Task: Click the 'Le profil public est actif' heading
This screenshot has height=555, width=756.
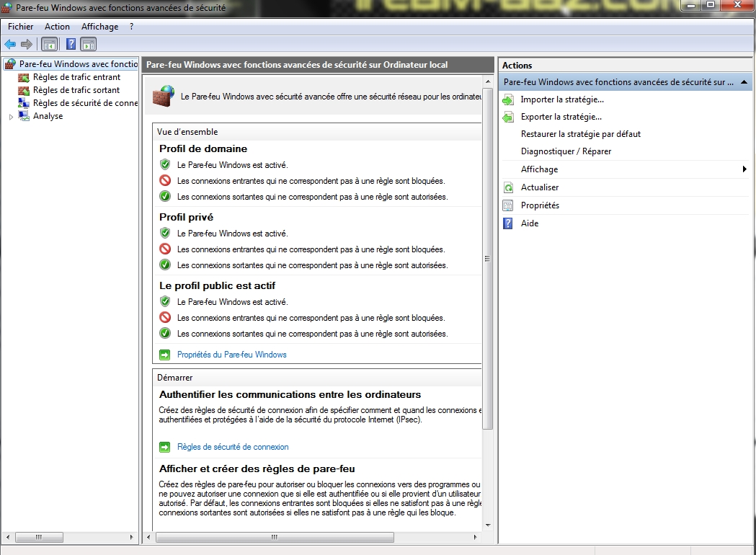Action: click(x=217, y=286)
